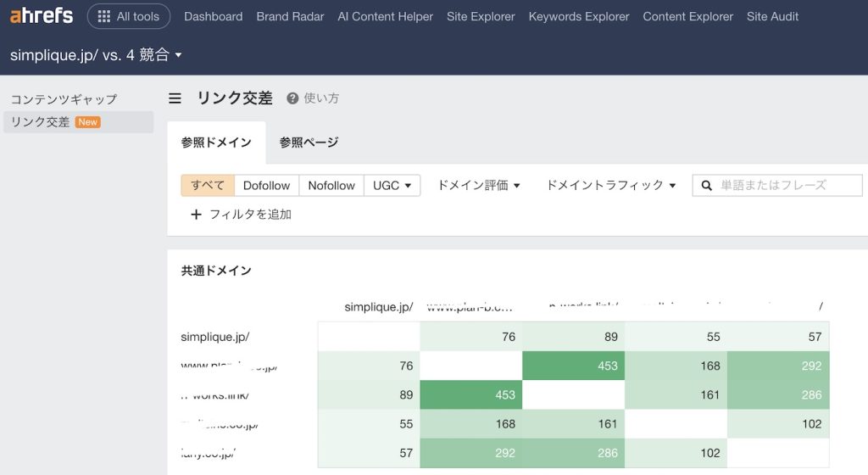Image resolution: width=868 pixels, height=475 pixels.
Task: Select コンテンツギャップ in sidebar
Action: pos(64,99)
